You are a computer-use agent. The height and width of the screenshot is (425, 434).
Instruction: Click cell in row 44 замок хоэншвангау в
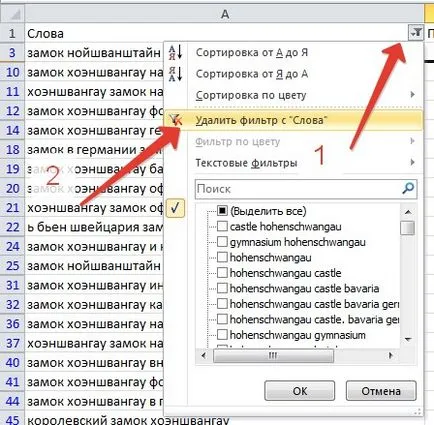pyautogui.click(x=94, y=401)
